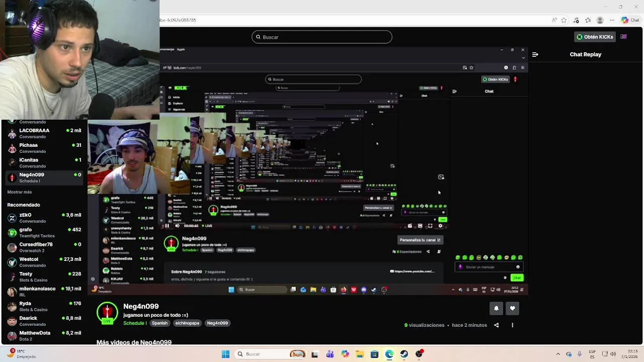Open grafo recommended channel
Image resolution: width=644 pixels, height=362 pixels.
click(x=44, y=232)
